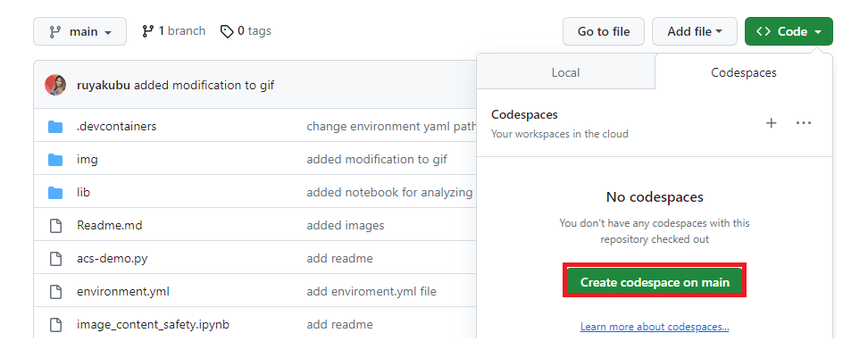Click the tag icon beside 0 tags
Viewport: 868px width, 358px height.
227,31
